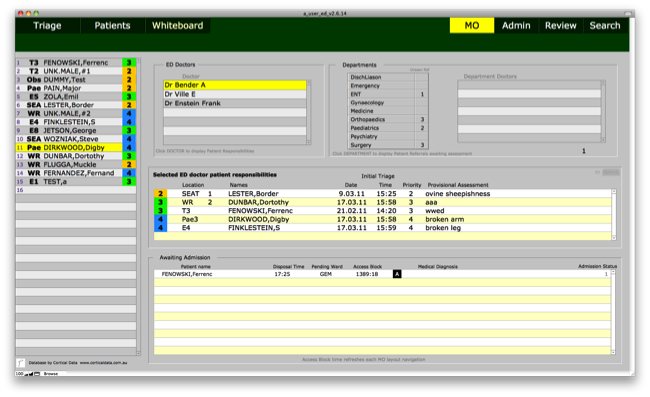Select LESTER,Border in the patient list
The image size is (650, 397).
76,105
